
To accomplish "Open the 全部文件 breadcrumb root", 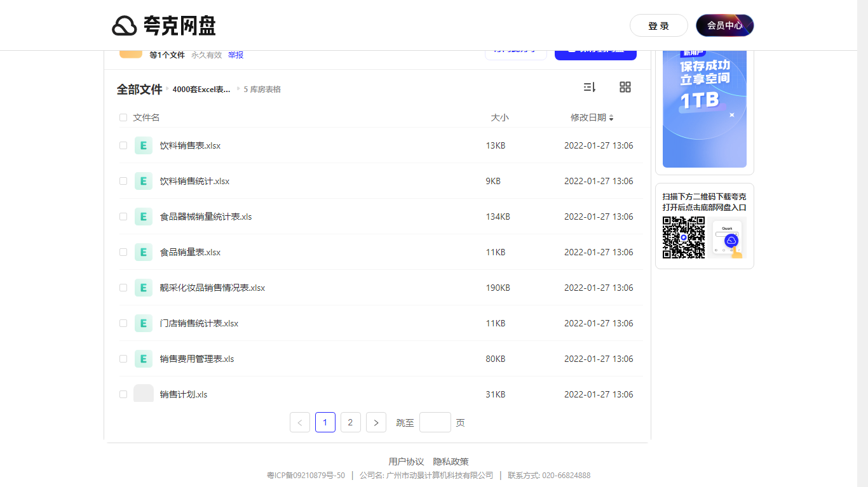I will (139, 89).
